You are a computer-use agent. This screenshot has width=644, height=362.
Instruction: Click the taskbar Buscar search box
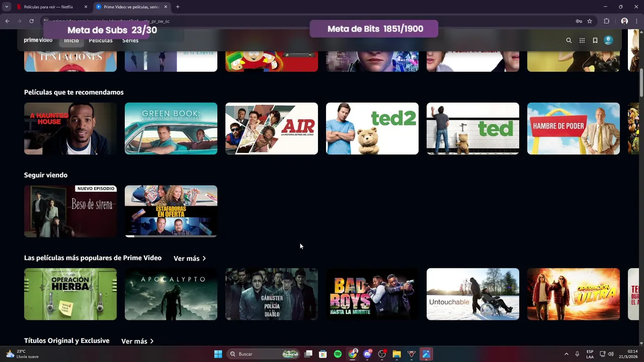(264, 354)
